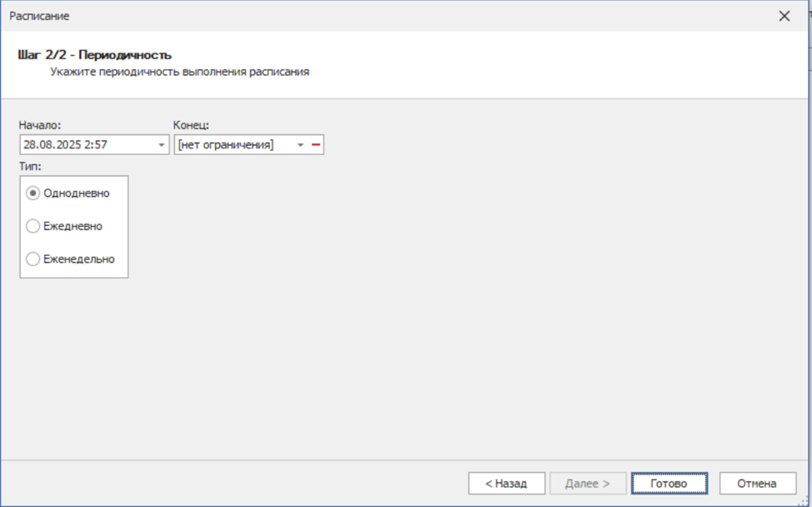This screenshot has height=507, width=812.
Task: Select the Однодневно radio option
Action: pos(33,193)
